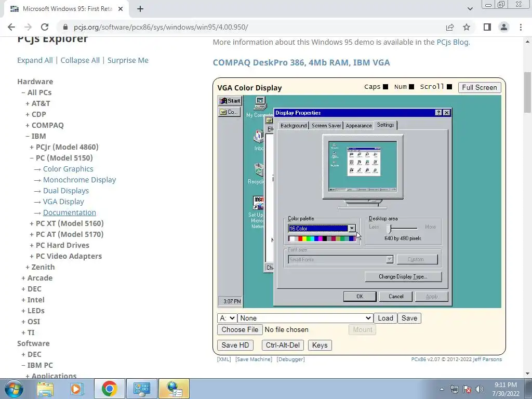Open the Windows 7 Start orb
Image resolution: width=532 pixels, height=399 pixels.
pyautogui.click(x=14, y=389)
